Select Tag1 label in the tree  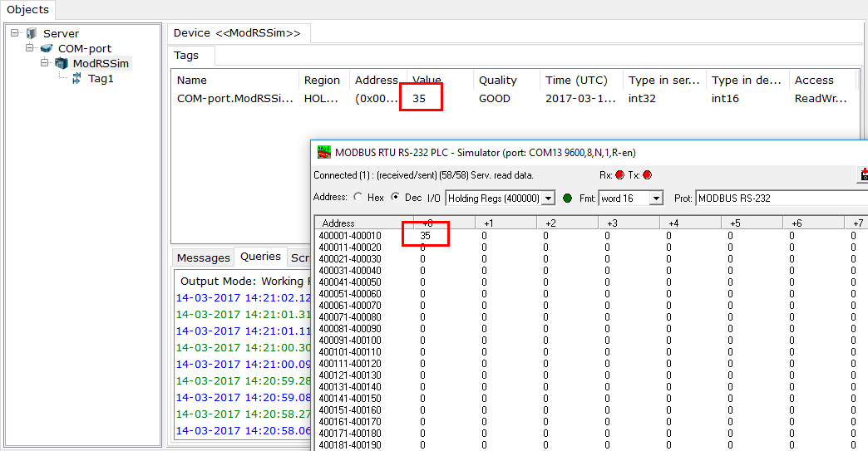(101, 78)
